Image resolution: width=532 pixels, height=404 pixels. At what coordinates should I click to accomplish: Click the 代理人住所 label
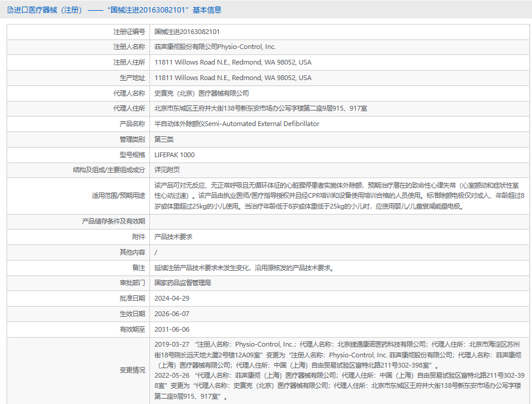[129, 109]
